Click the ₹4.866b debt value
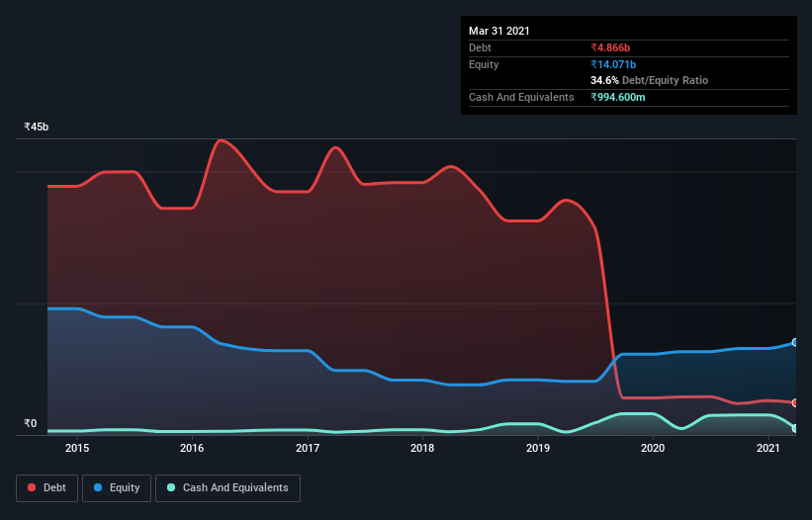The image size is (812, 520). tap(610, 47)
